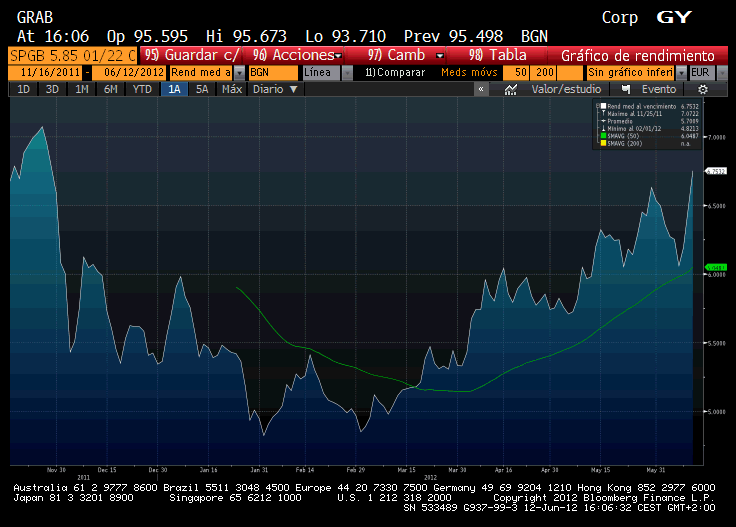Click yellow SMAVG (200) legend swatch
The height and width of the screenshot is (527, 736).
point(604,144)
